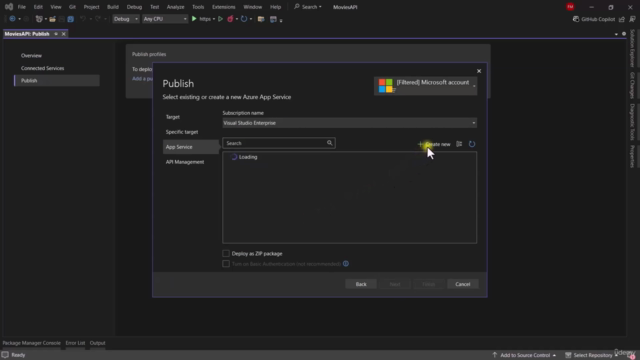Start debugging with the green https play button
This screenshot has height=360, width=640.
(x=194, y=19)
